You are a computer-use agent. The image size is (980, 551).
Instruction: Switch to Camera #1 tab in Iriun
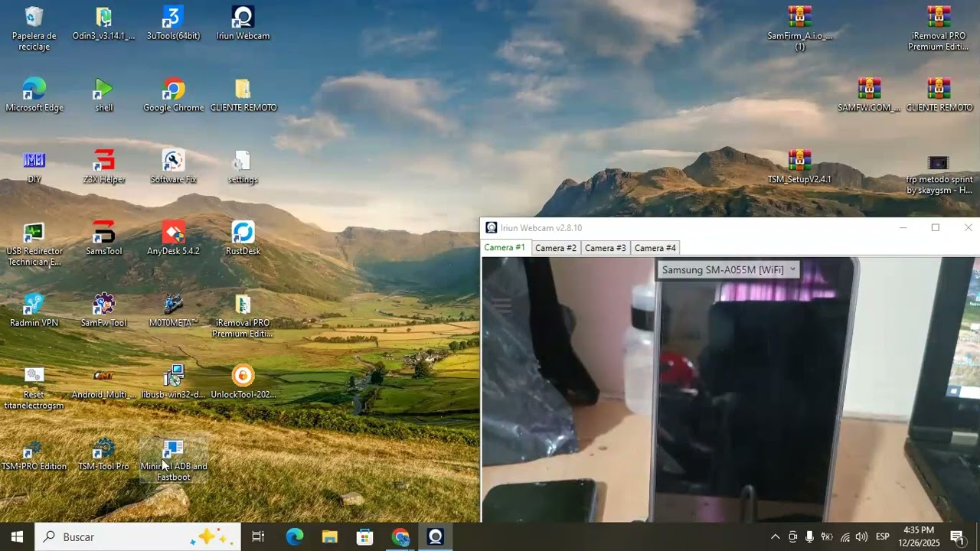click(505, 248)
